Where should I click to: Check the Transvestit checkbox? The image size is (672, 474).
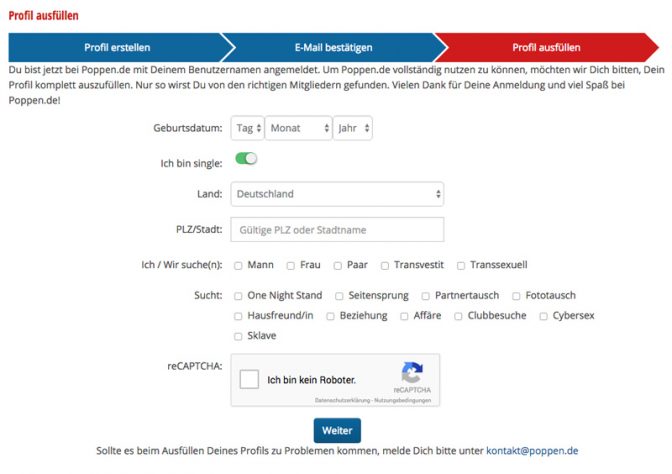pos(385,266)
